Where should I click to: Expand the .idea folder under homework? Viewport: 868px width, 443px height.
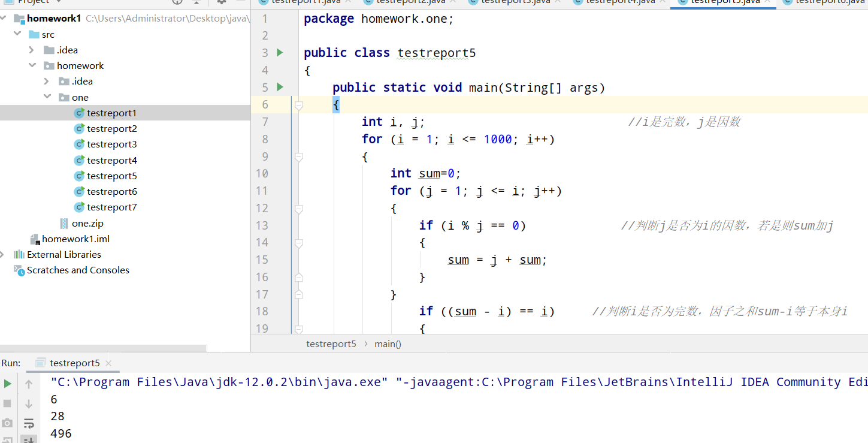tap(47, 81)
